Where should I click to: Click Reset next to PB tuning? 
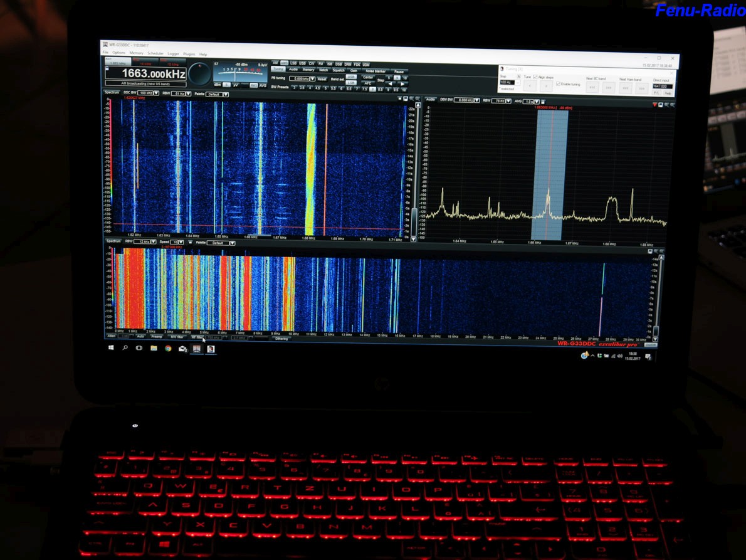tap(322, 78)
